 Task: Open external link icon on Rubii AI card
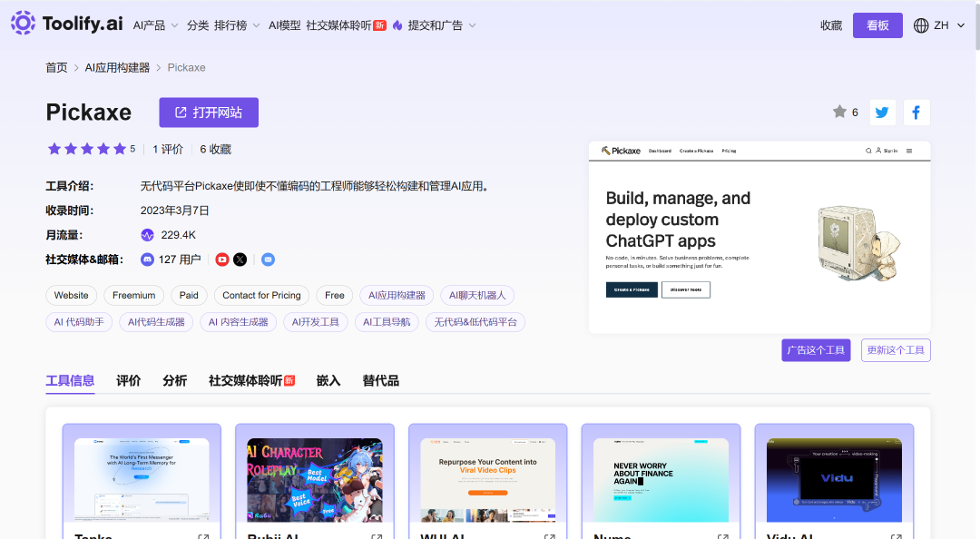tap(377, 536)
